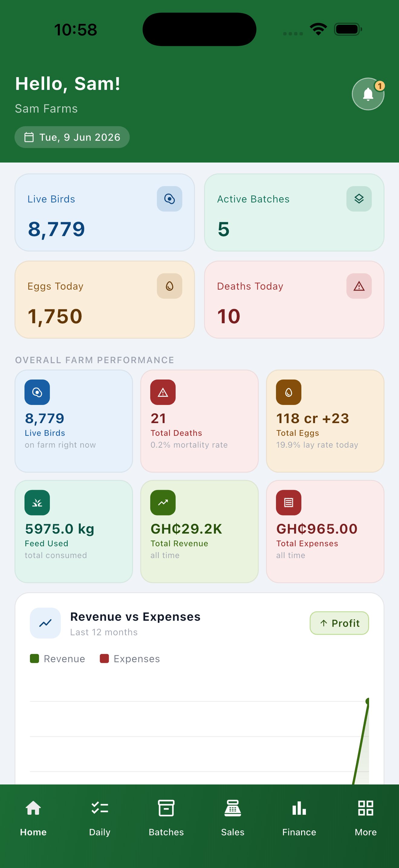The width and height of the screenshot is (399, 868).
Task: Tap the Active Batches layers icon
Action: pos(359,199)
